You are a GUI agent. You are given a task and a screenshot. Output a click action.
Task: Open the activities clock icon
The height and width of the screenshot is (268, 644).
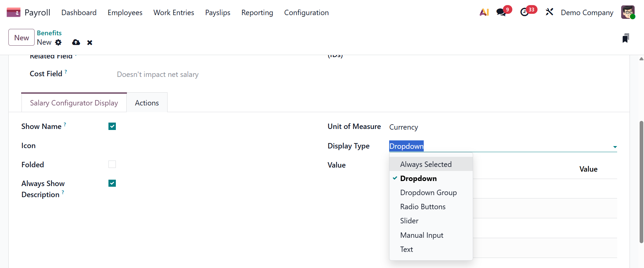click(524, 12)
